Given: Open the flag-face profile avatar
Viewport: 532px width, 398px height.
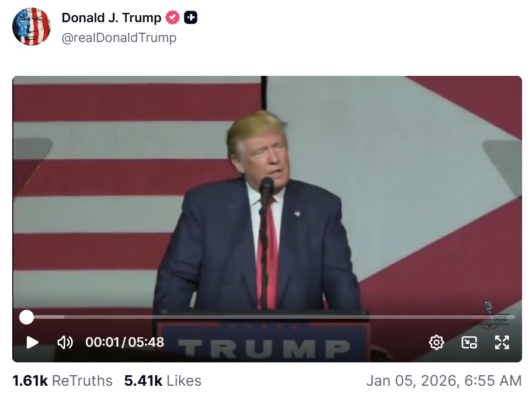Looking at the screenshot, I should (31, 26).
